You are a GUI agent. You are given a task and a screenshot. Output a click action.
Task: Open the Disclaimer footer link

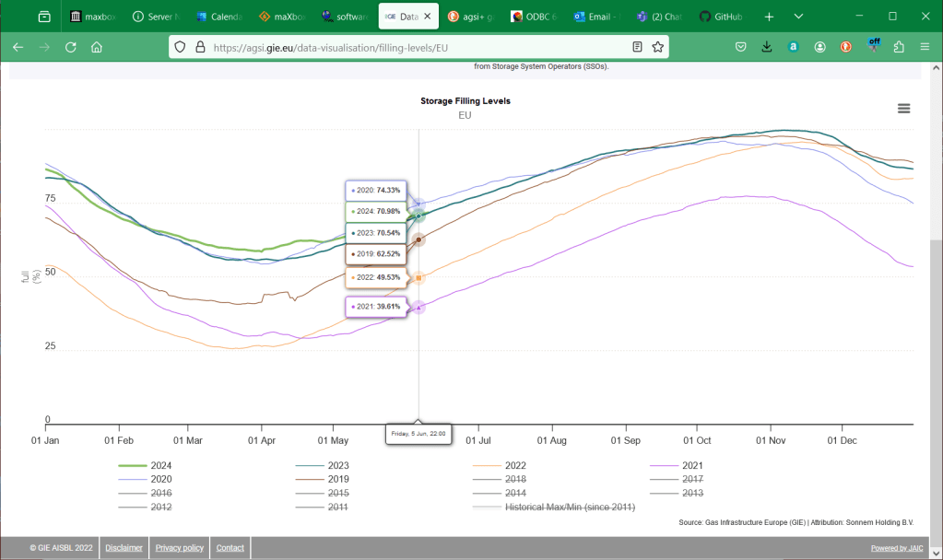124,548
